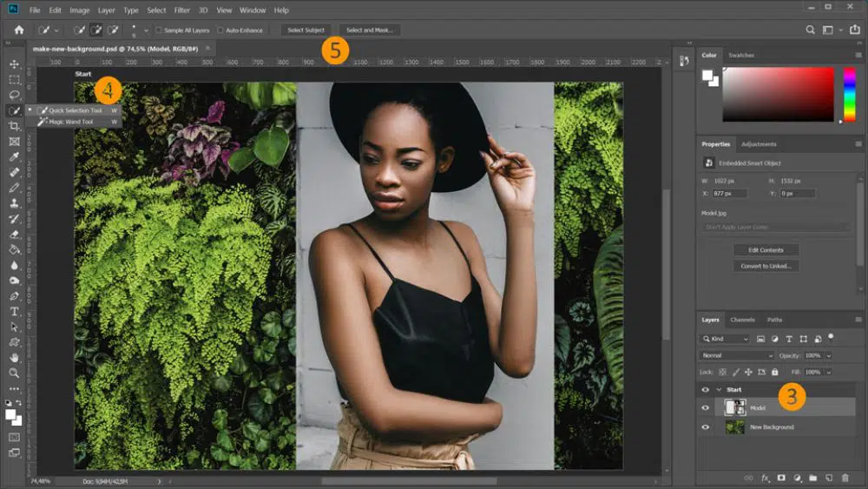Open the layer Opacity dropdown arrow

coord(828,355)
